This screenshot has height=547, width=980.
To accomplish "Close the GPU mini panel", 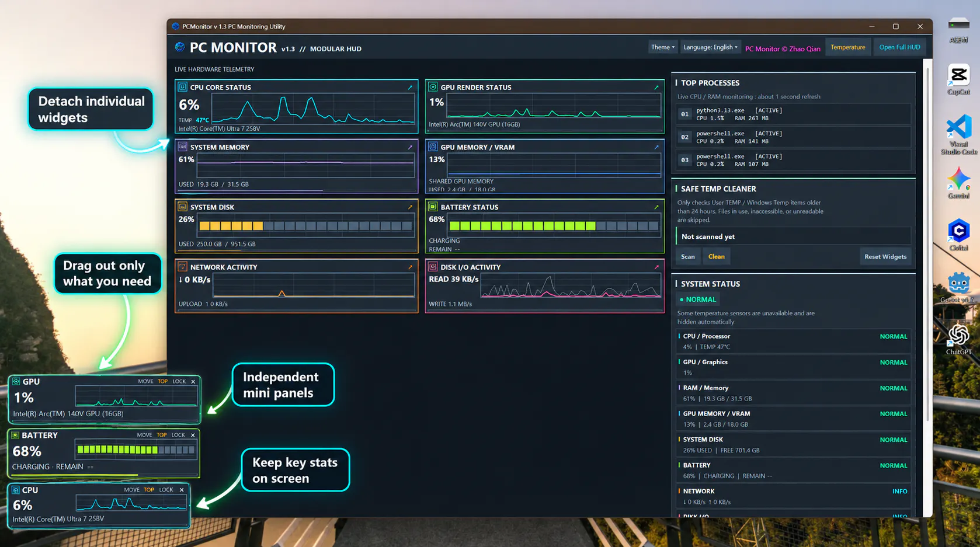I will coord(193,382).
